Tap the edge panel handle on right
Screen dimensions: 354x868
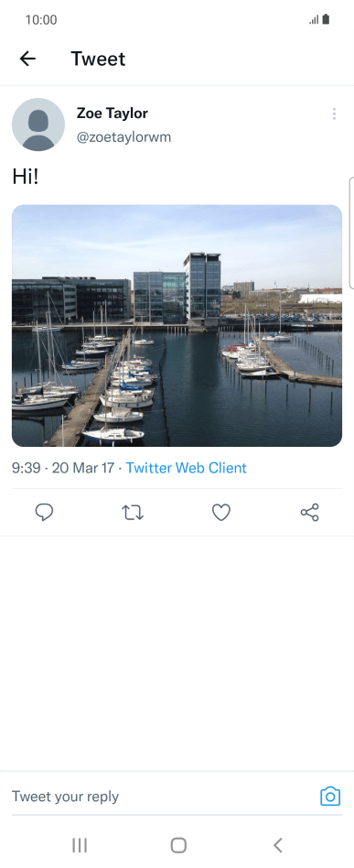coord(351,233)
